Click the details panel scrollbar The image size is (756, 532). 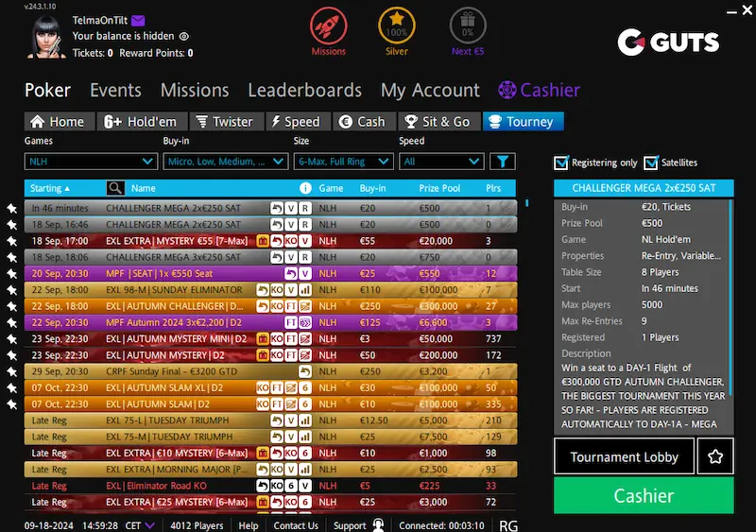[x=731, y=296]
